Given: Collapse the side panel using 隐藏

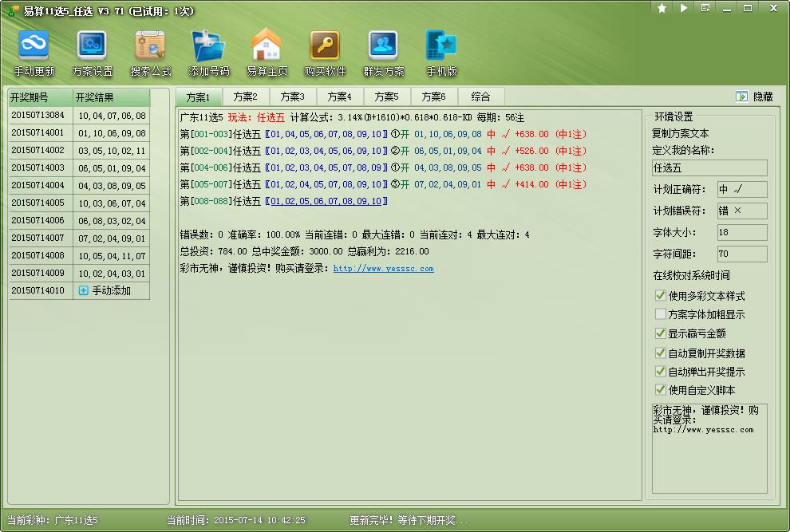Looking at the screenshot, I should (754, 97).
